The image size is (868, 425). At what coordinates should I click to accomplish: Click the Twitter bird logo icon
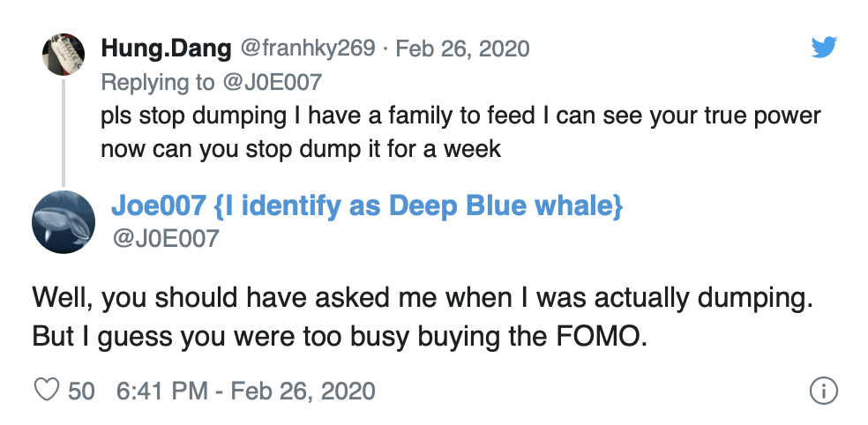coord(824,47)
